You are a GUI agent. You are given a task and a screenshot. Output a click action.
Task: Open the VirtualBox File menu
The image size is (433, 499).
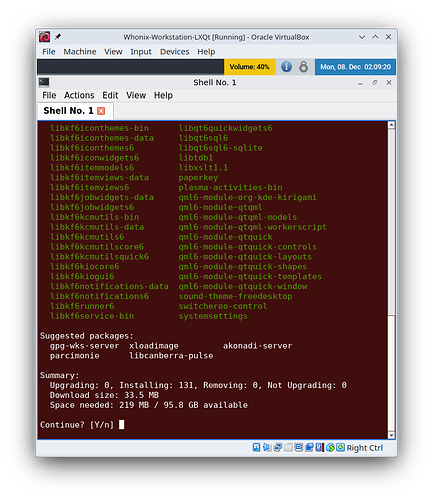tap(49, 52)
